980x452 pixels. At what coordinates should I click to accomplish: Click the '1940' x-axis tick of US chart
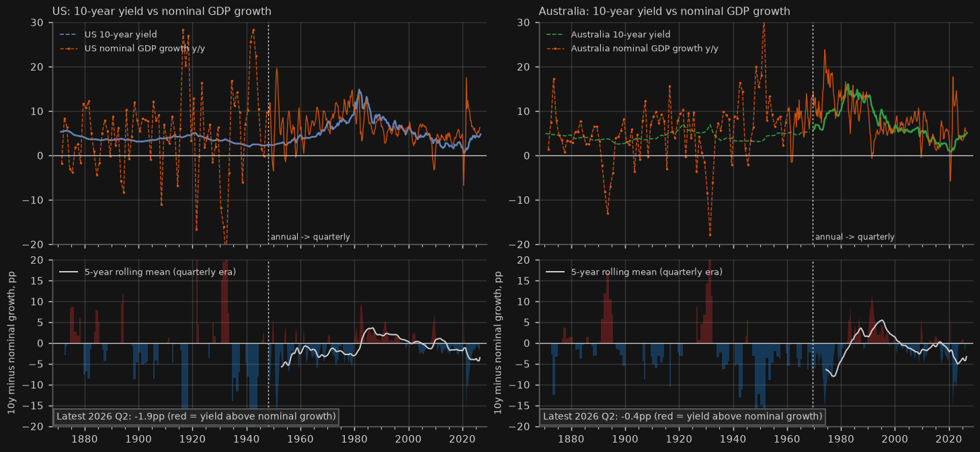pyautogui.click(x=247, y=438)
